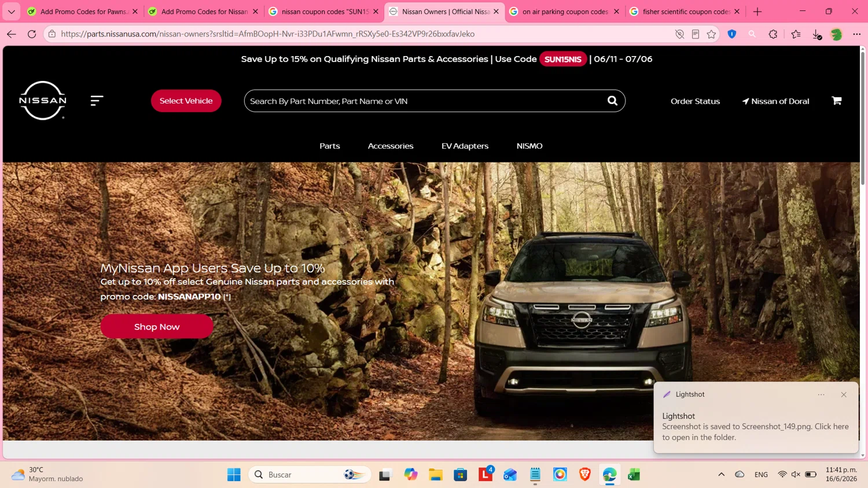The image size is (868, 488).
Task: Open the browser profile avatar
Action: point(836,34)
